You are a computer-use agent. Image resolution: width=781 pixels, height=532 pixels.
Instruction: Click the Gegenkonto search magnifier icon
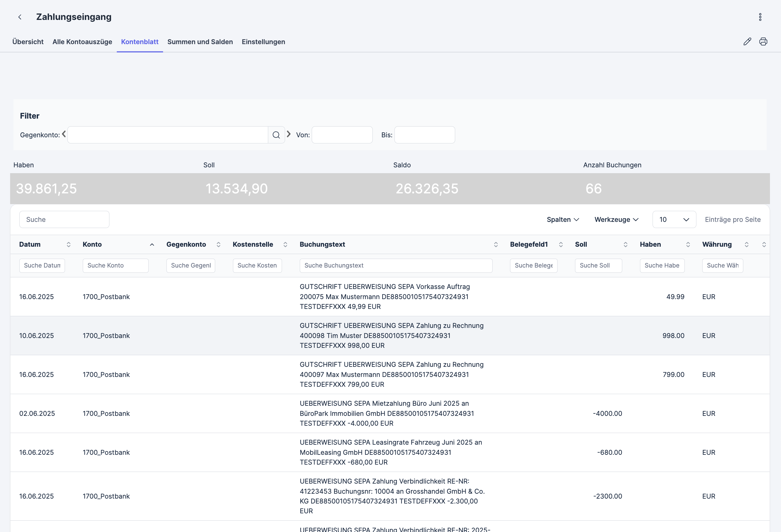coord(276,135)
